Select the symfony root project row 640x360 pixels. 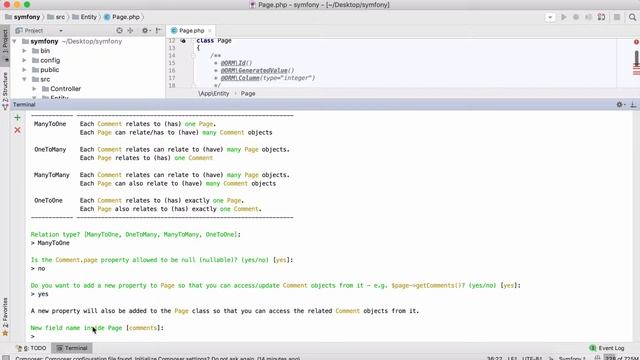(88, 41)
